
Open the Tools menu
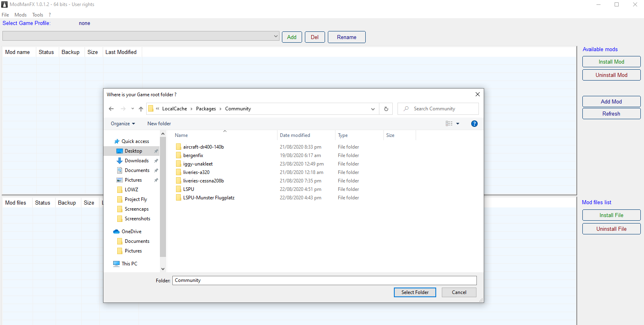[x=37, y=15]
